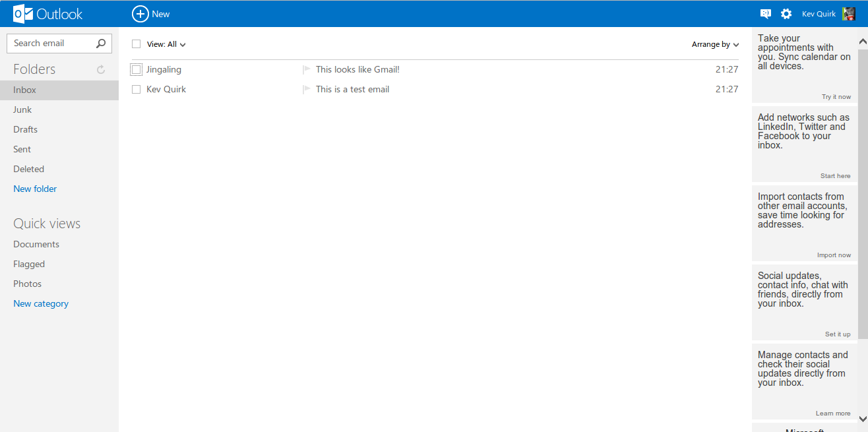Click the Kev Quirk profile picture
The image size is (868, 432).
(x=849, y=14)
